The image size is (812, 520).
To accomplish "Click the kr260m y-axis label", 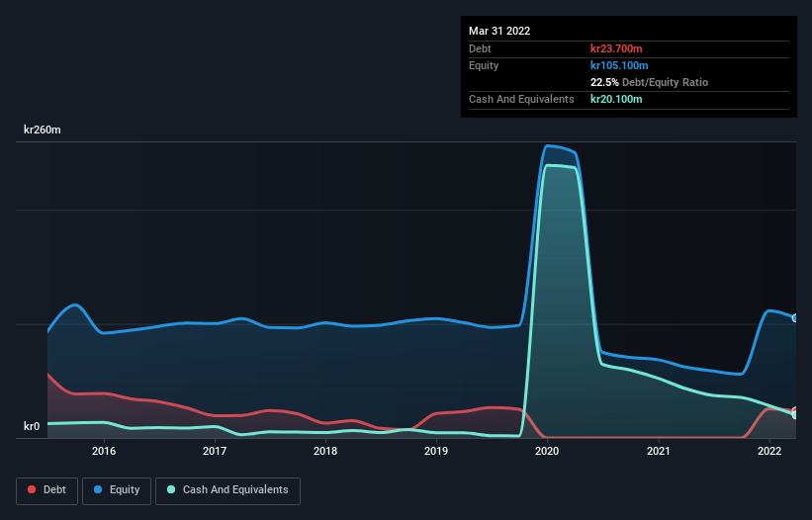I will click(42, 130).
